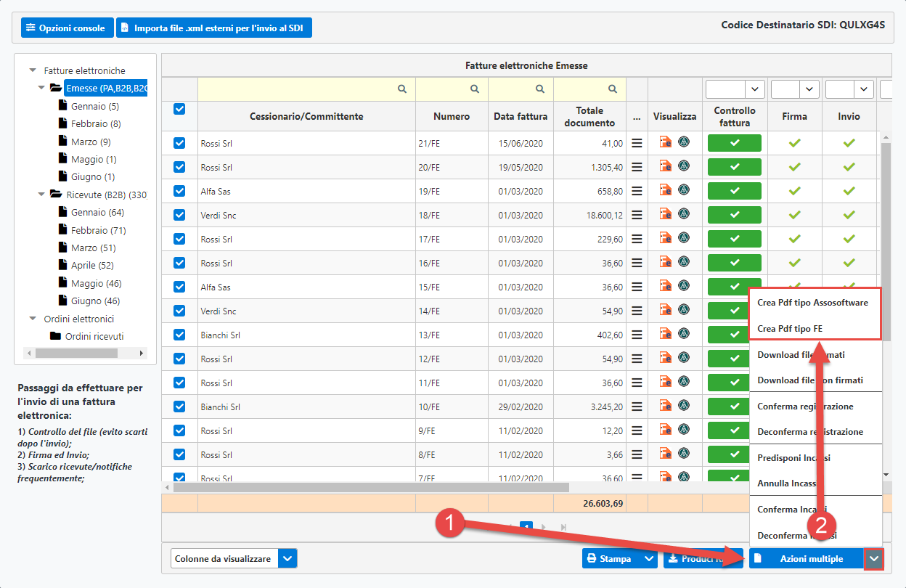Open FE document icon for invoice 16/FE
This screenshot has height=588, width=906.
coord(665,262)
